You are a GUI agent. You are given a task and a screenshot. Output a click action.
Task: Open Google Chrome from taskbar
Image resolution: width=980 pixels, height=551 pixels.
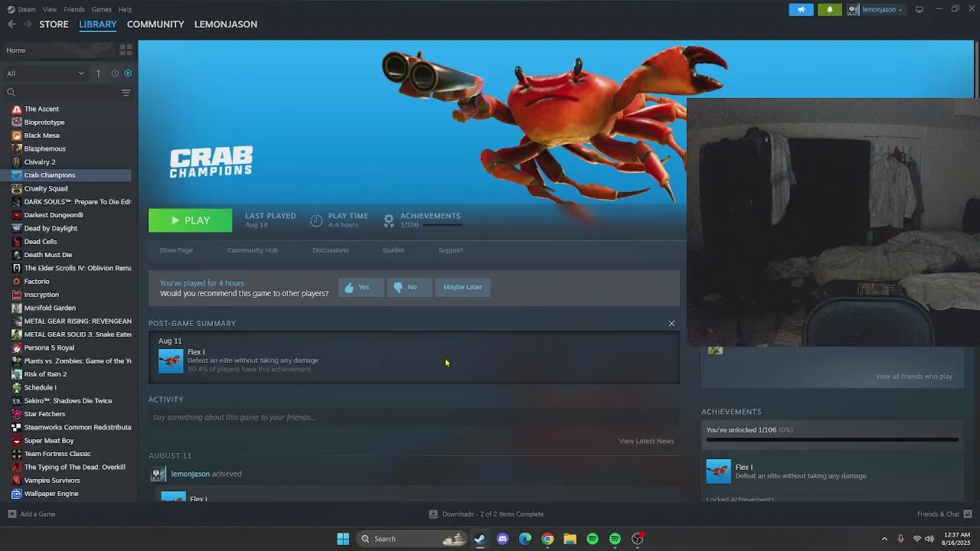point(547,539)
